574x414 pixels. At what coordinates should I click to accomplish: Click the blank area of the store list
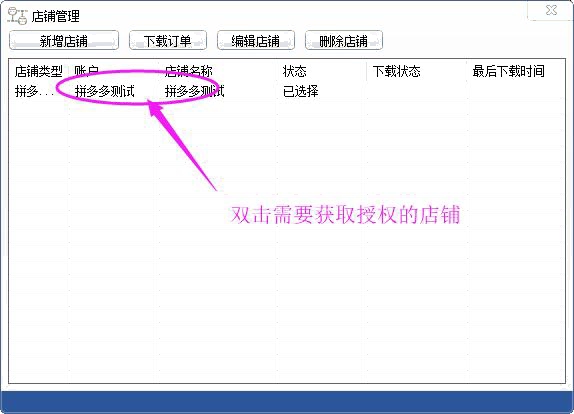coord(287,293)
